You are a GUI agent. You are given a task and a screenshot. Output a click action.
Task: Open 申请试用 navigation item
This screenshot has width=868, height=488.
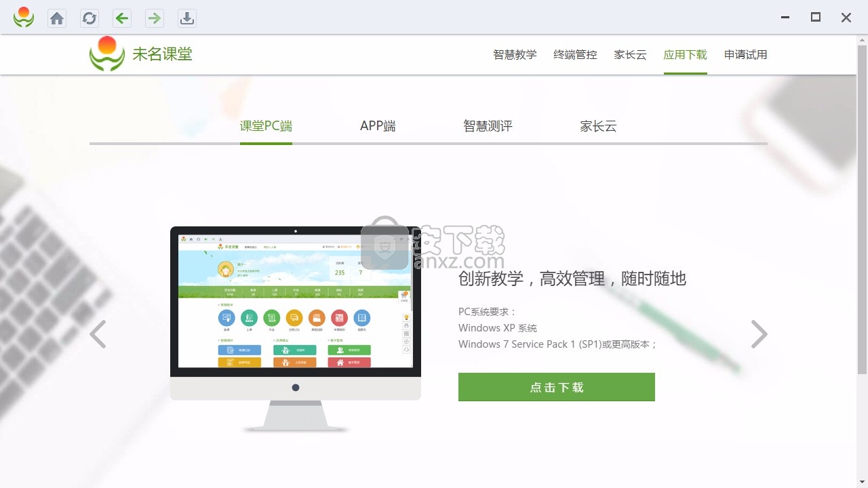pos(745,55)
